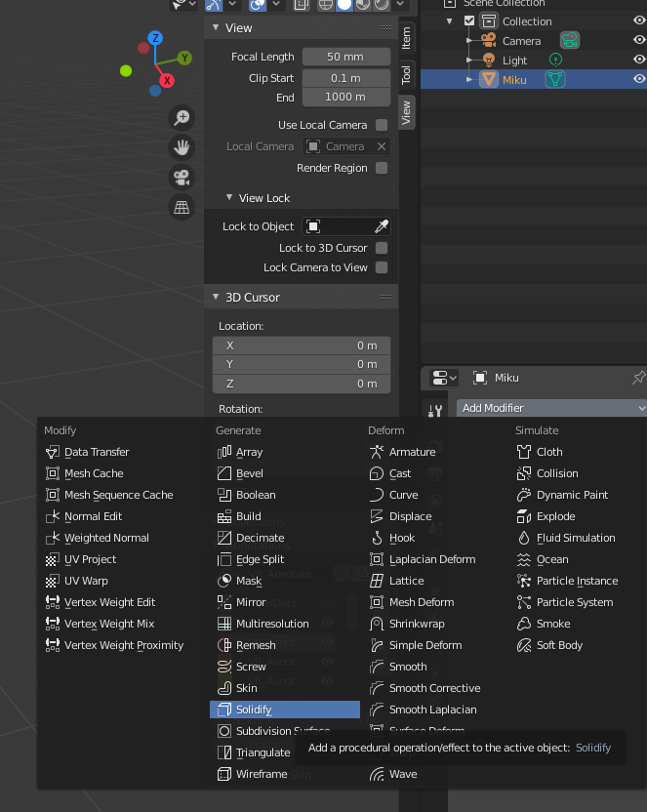Enable Lock Camera to View checkbox
This screenshot has width=647, height=812.
[x=382, y=267]
